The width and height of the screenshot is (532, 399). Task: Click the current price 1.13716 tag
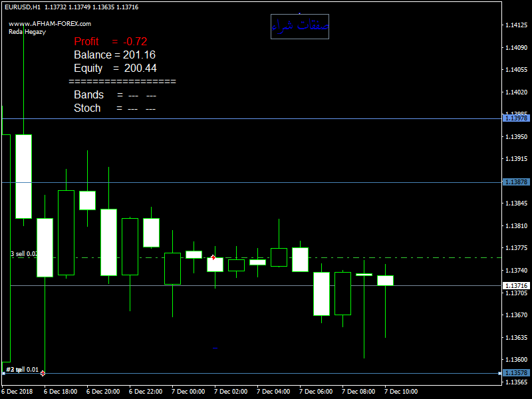(515, 285)
